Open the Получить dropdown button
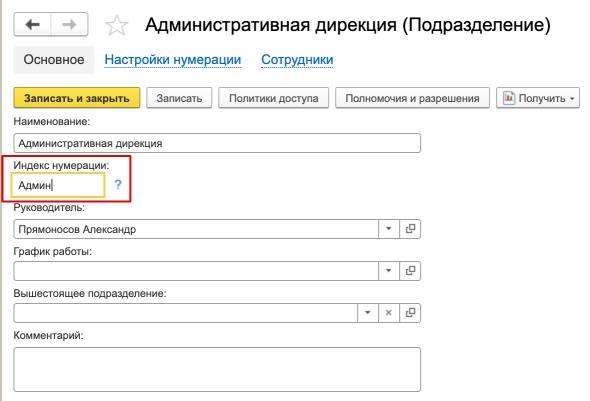 (538, 98)
